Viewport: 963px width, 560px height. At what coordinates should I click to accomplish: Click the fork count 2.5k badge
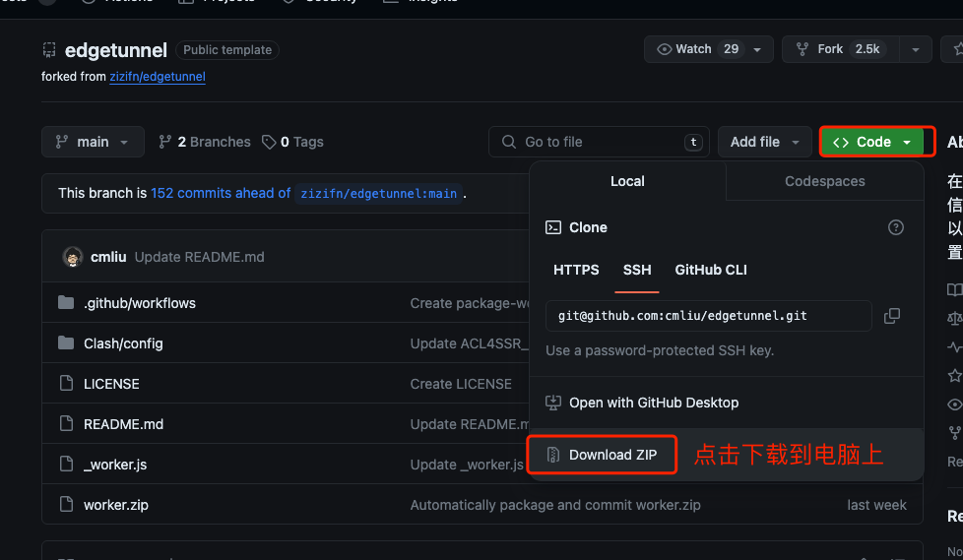pyautogui.click(x=867, y=49)
